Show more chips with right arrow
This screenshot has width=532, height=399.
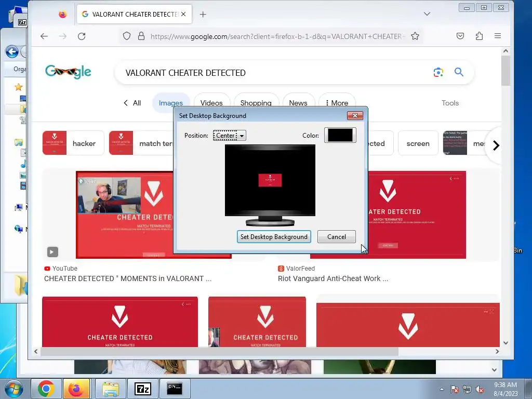coord(496,145)
